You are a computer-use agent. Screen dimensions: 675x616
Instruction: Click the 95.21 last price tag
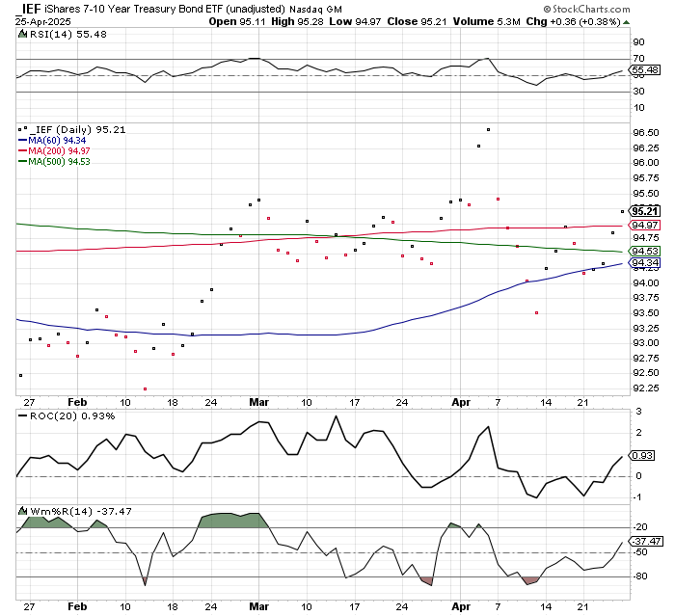pos(644,210)
